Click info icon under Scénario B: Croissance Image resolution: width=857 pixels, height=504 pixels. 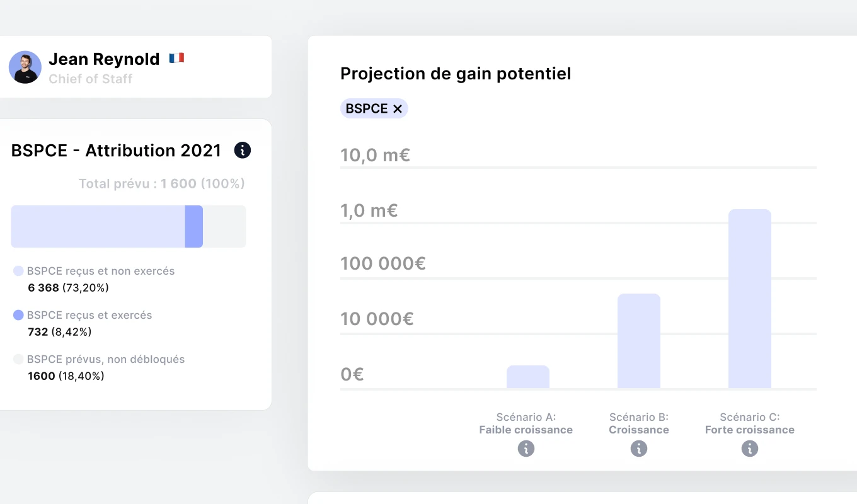pos(639,449)
